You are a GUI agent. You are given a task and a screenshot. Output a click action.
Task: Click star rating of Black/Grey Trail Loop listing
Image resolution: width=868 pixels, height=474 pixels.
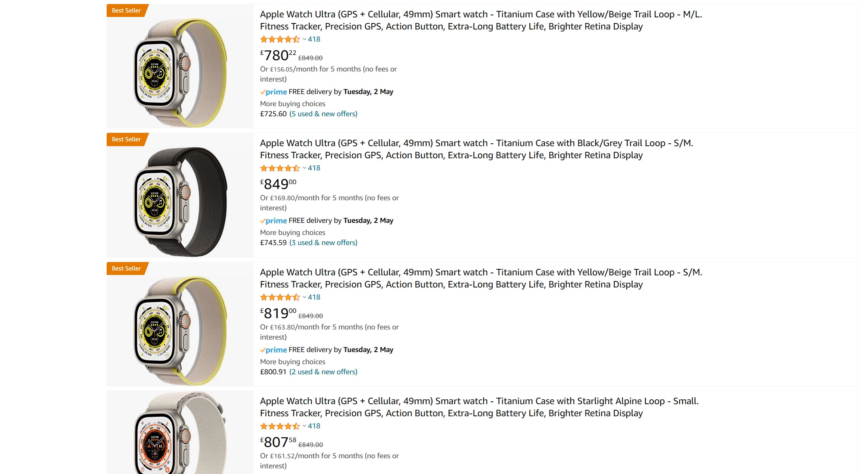click(x=280, y=168)
